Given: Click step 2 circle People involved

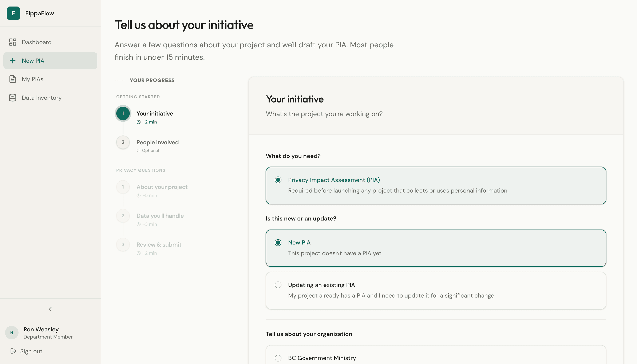Looking at the screenshot, I should pyautogui.click(x=123, y=142).
